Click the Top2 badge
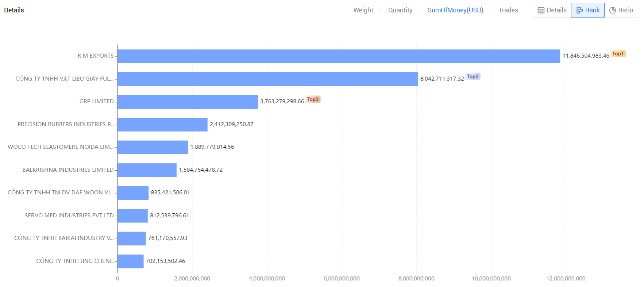This screenshot has height=287, width=644. [473, 77]
